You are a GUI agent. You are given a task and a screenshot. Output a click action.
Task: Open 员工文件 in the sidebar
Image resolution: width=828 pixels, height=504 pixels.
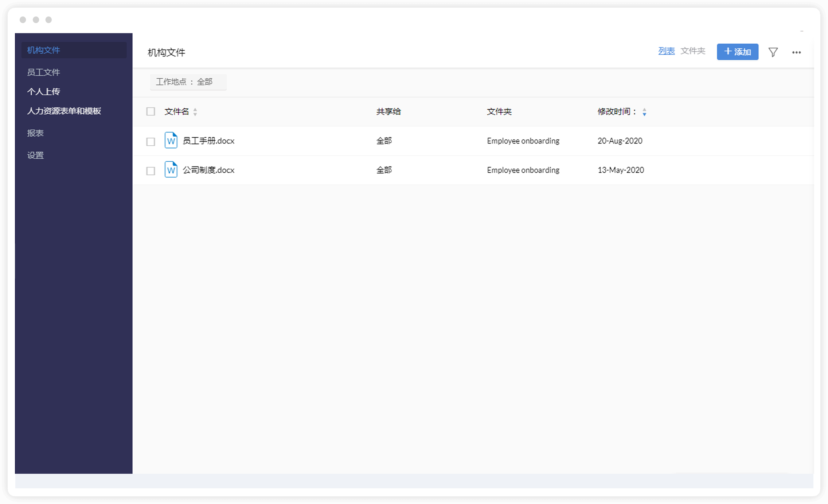point(43,72)
